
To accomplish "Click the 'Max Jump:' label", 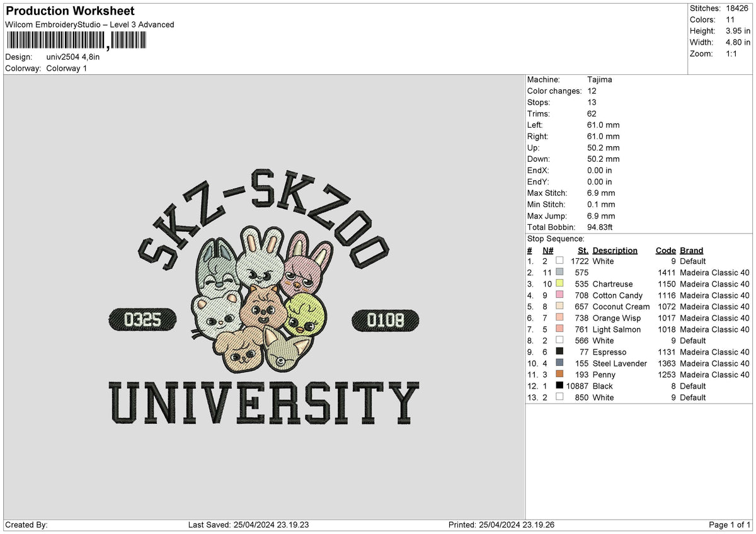I will 546,215.
